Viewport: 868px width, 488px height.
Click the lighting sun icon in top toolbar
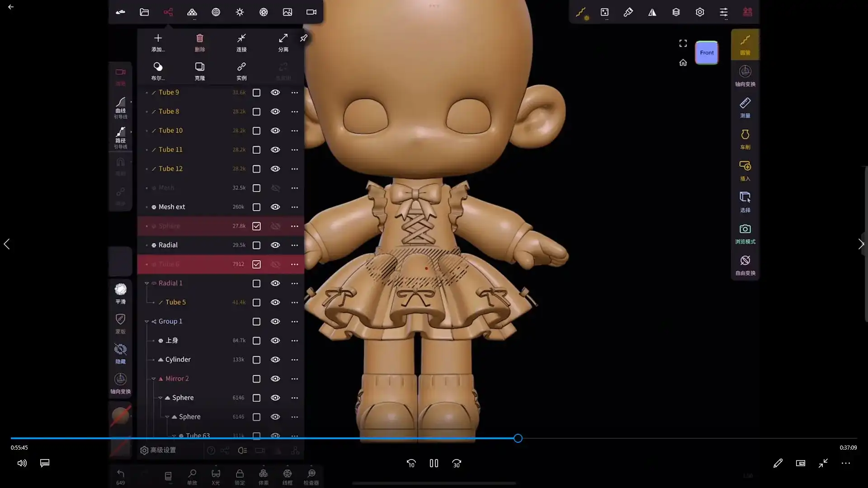point(240,12)
